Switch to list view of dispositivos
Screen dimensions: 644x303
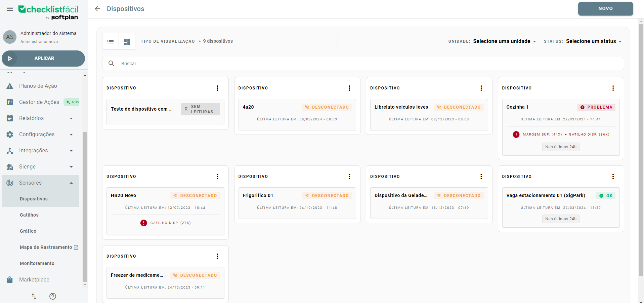click(111, 41)
